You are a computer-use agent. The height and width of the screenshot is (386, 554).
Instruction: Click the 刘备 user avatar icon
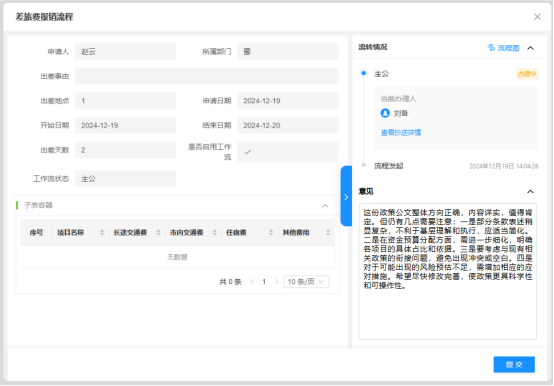pyautogui.click(x=385, y=113)
